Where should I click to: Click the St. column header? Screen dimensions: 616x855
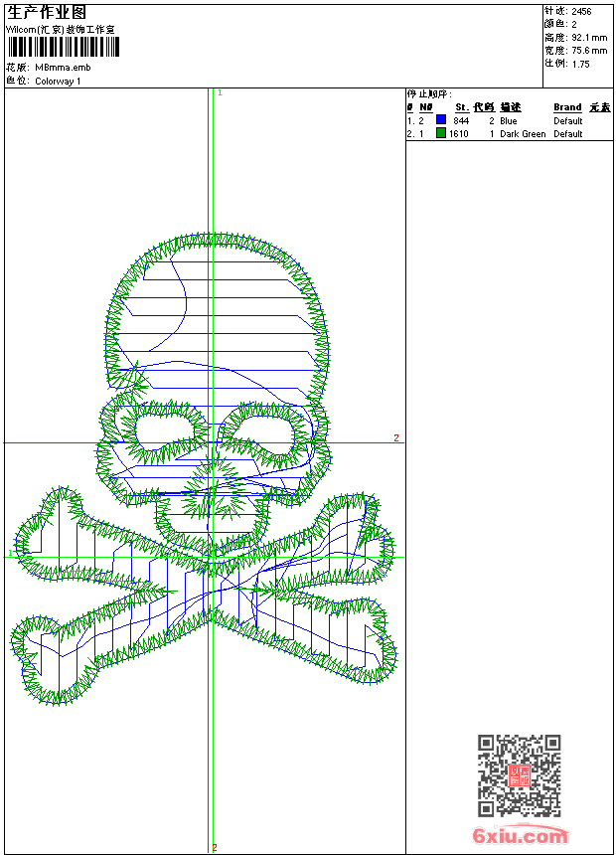click(461, 107)
